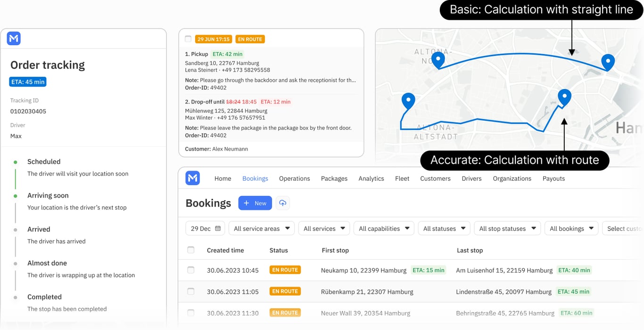Open the Fleet tab
Screen dimensions: 644x330
pos(402,178)
